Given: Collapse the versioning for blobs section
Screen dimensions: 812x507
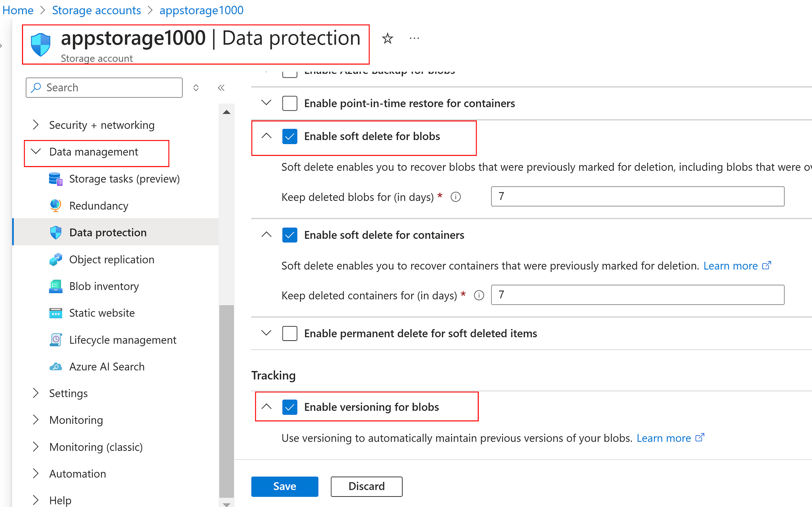Looking at the screenshot, I should (x=267, y=406).
